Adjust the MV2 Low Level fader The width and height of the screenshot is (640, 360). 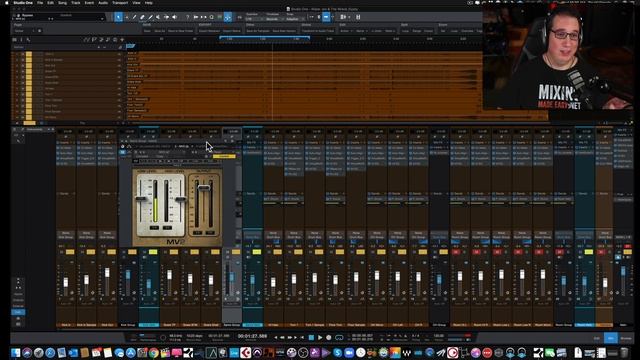point(141,199)
